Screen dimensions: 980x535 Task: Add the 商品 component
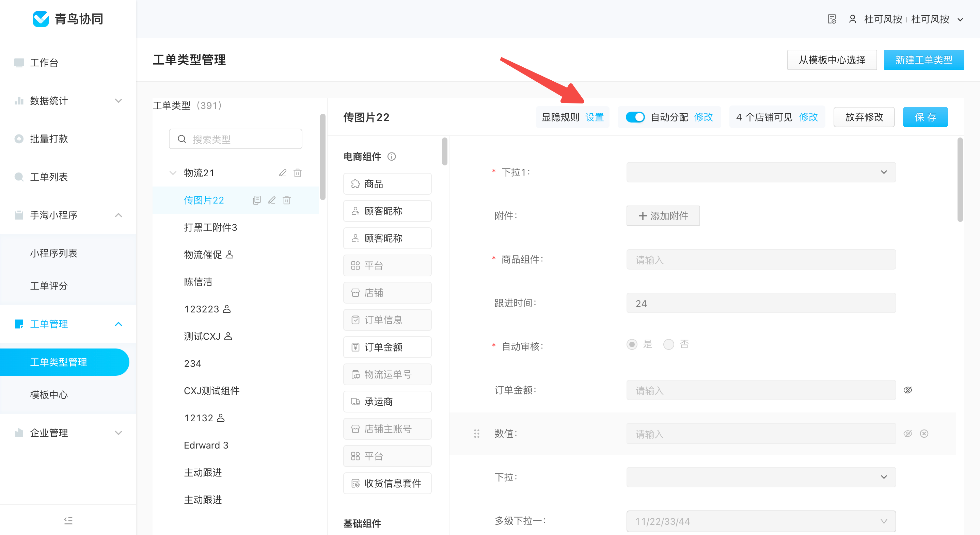(x=387, y=184)
